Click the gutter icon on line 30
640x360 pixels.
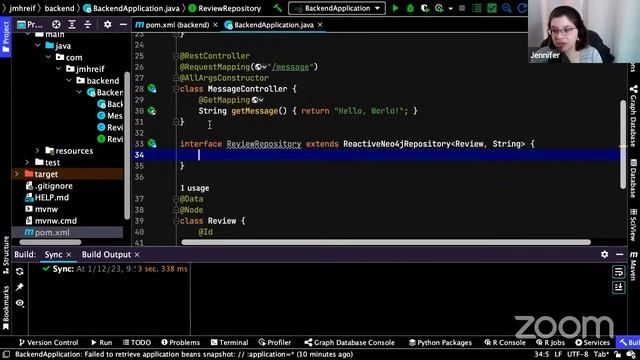(152, 111)
